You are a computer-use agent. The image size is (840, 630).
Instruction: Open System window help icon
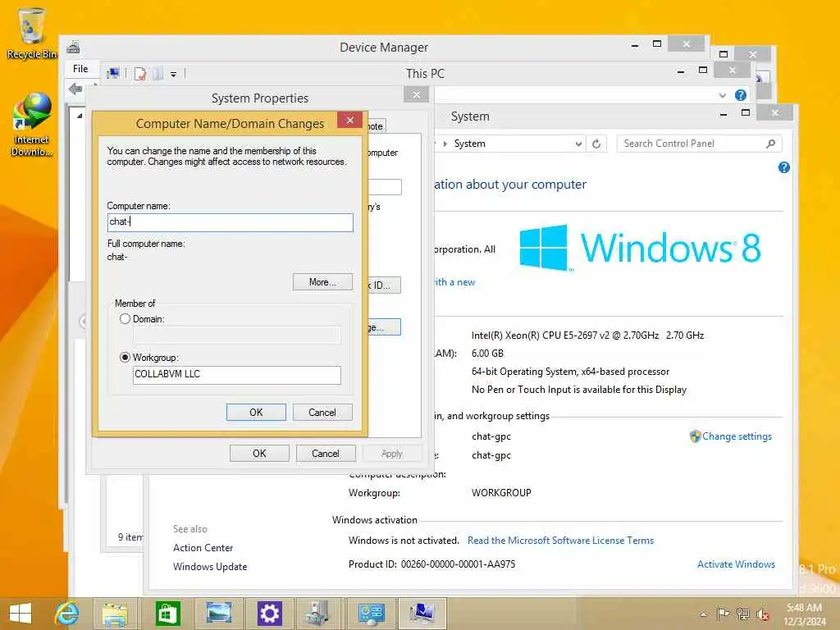pyautogui.click(x=783, y=167)
